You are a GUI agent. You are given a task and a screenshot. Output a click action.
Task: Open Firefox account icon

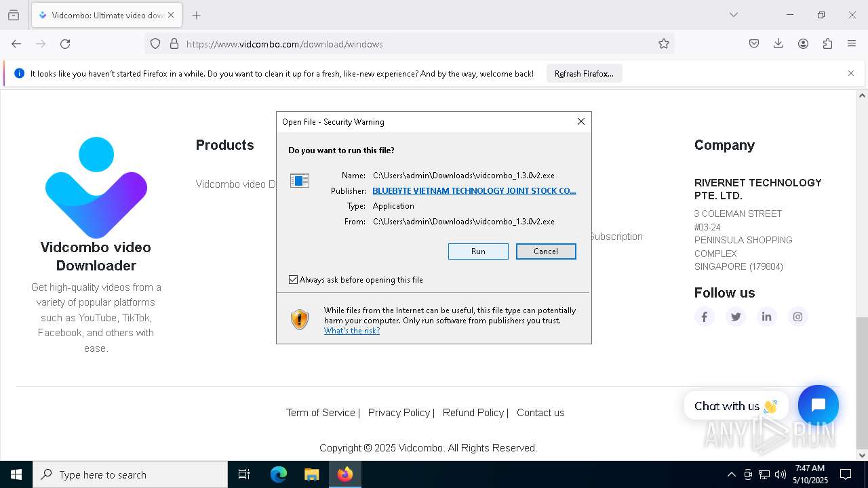click(803, 44)
